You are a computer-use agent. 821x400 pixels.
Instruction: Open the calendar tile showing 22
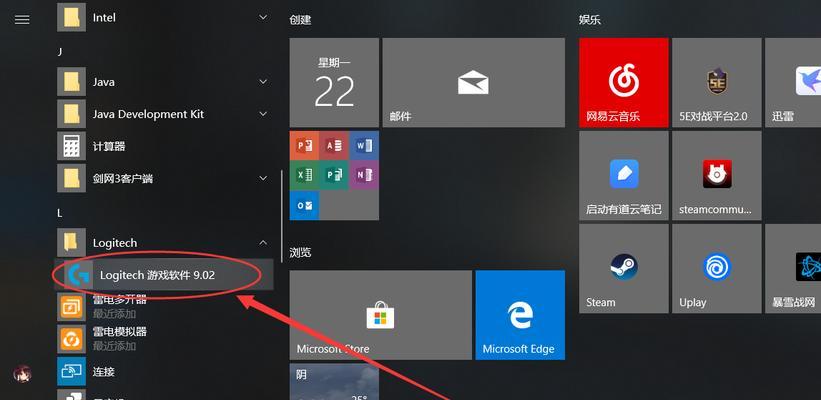334,82
